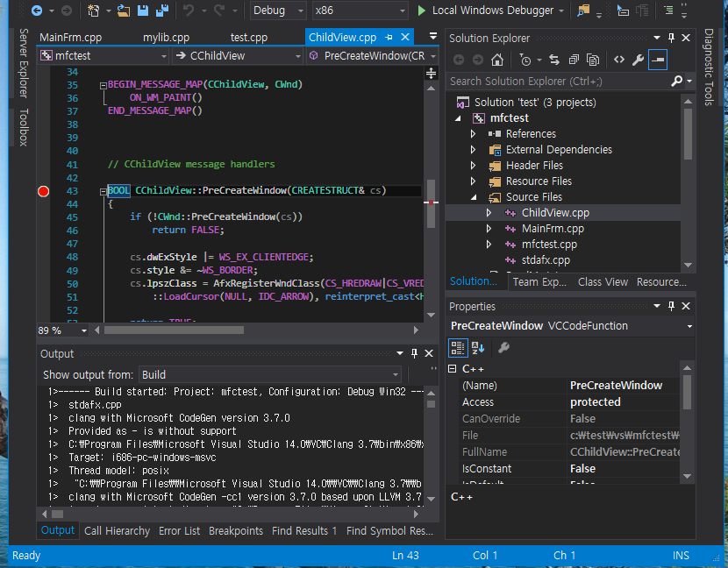Click Collapse All icon in Solution Explorer

click(x=574, y=60)
